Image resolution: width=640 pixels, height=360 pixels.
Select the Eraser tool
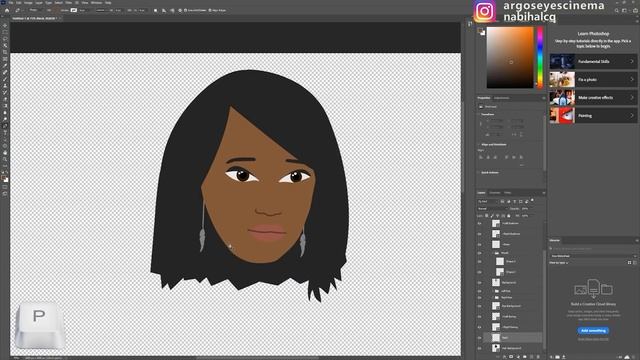tap(5, 99)
